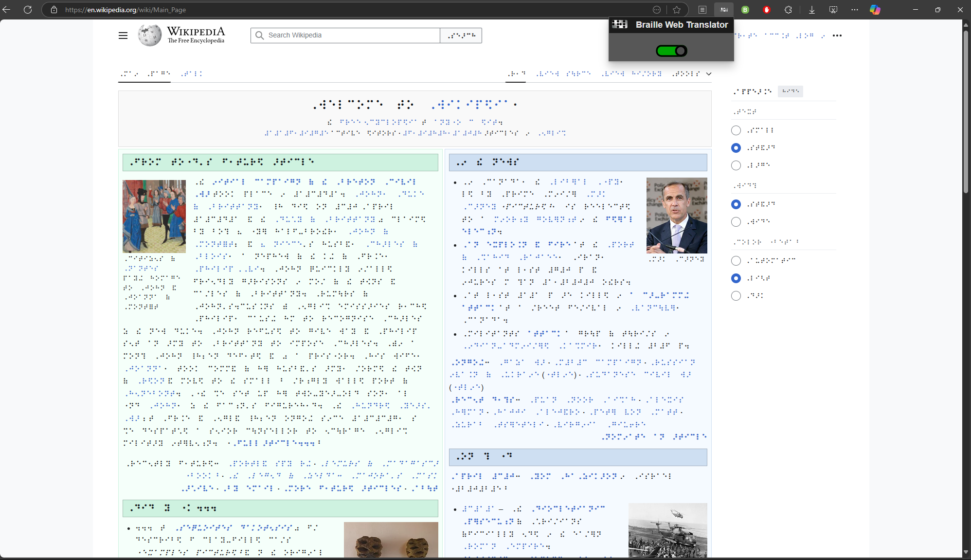Expand the chevron next to the page tabs
The image size is (971, 560).
pyautogui.click(x=709, y=74)
